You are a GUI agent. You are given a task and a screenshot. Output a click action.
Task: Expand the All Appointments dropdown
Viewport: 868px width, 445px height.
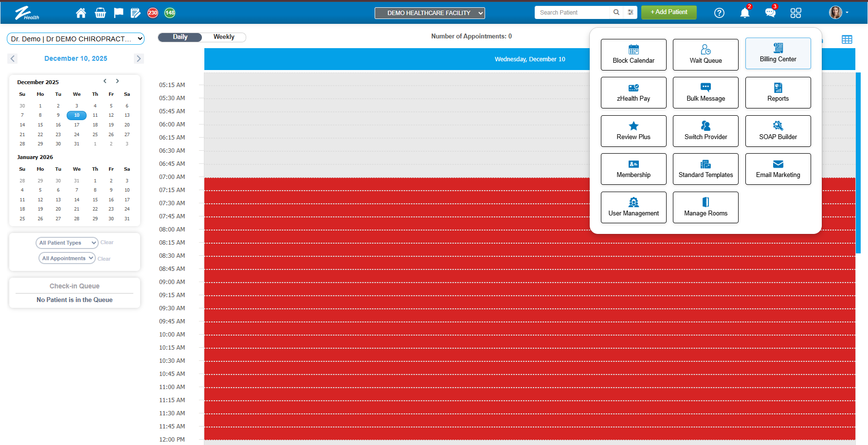coord(67,258)
